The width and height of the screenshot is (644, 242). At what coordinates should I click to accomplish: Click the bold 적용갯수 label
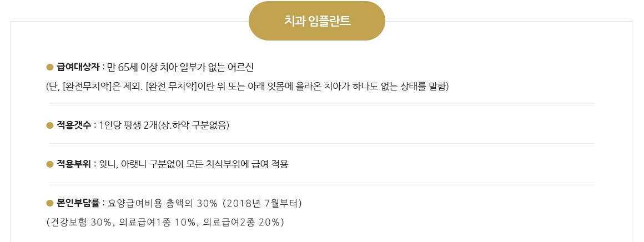[74, 125]
